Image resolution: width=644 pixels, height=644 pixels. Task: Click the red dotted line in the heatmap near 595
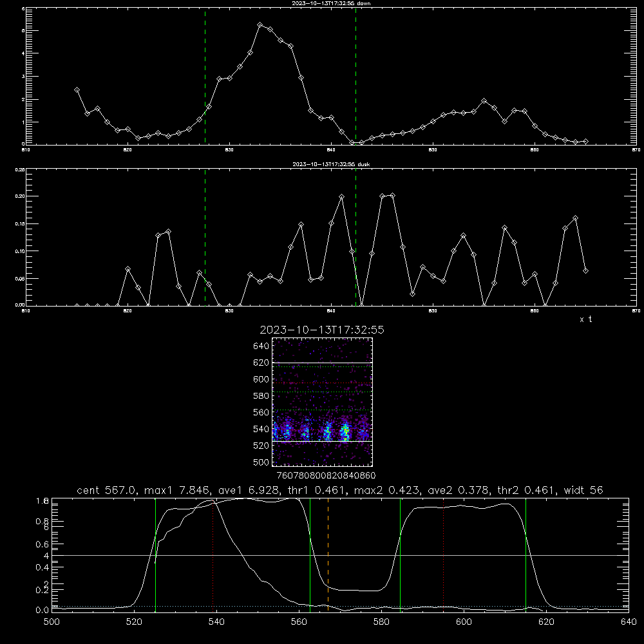coord(322,383)
